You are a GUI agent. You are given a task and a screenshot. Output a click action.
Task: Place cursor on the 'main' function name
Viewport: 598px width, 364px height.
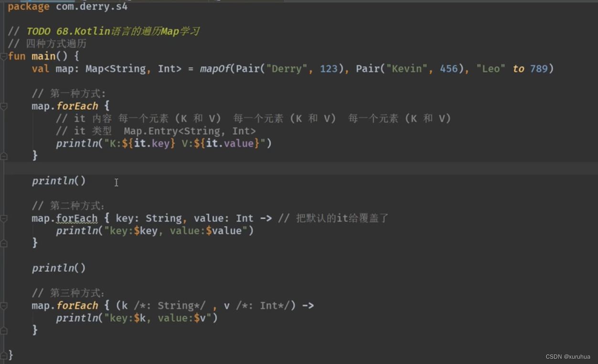43,56
